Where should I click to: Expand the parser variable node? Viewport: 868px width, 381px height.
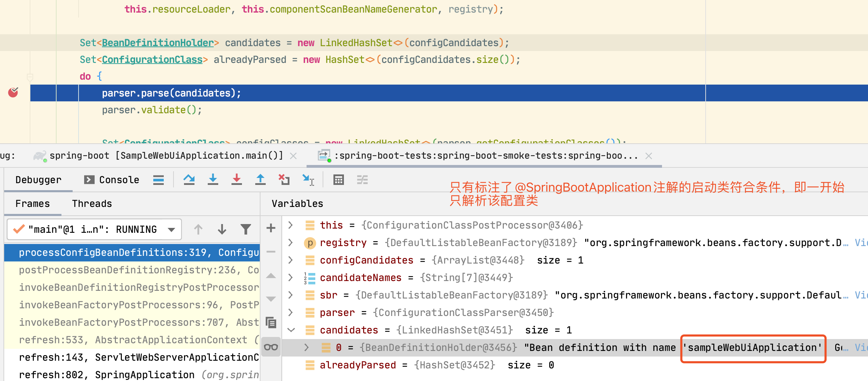pos(290,312)
